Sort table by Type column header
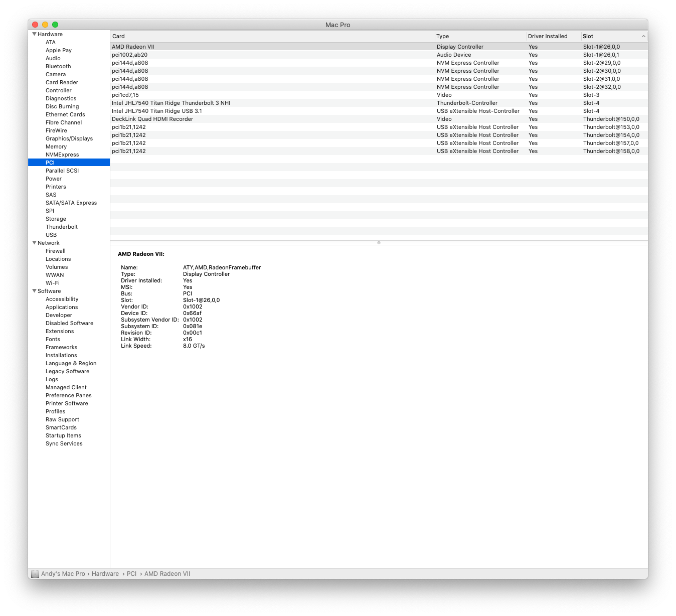 pos(480,36)
